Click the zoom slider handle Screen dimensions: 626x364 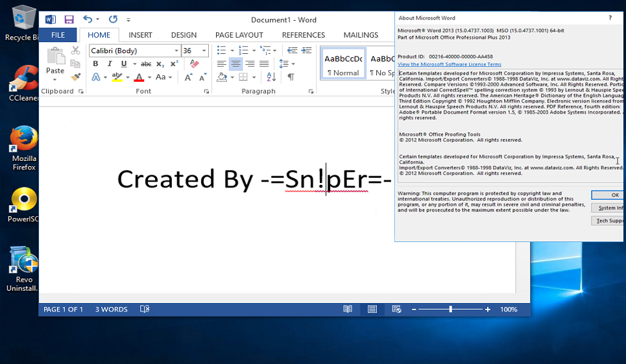click(451, 309)
